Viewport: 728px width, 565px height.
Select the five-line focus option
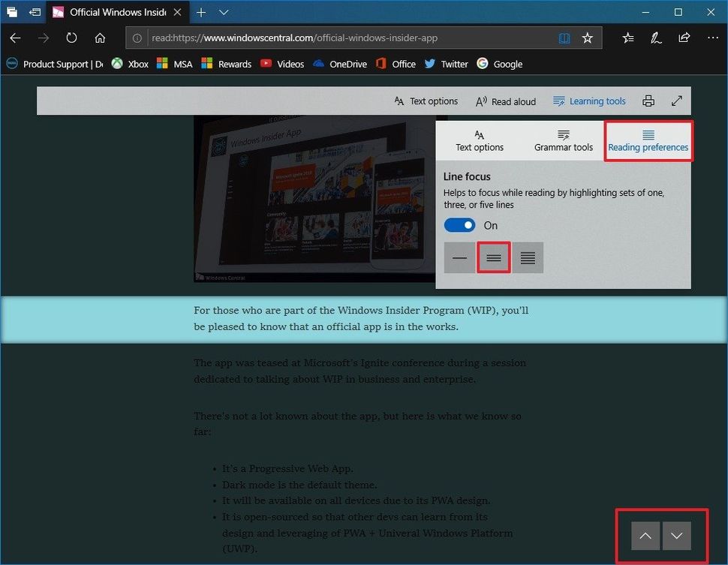528,257
